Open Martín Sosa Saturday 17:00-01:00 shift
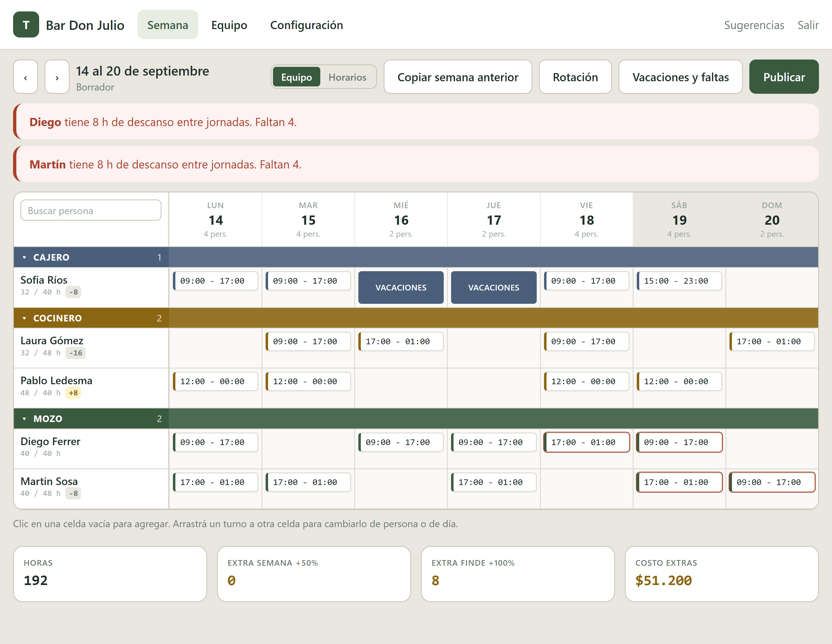Viewport: 832px width, 644px height. [679, 482]
